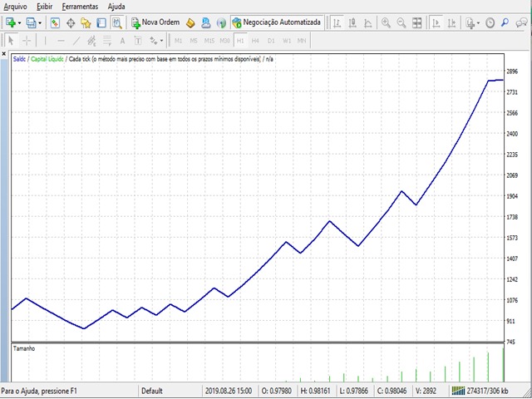Switch chart to line chart mode
The width and height of the screenshot is (532, 399).
367,22
